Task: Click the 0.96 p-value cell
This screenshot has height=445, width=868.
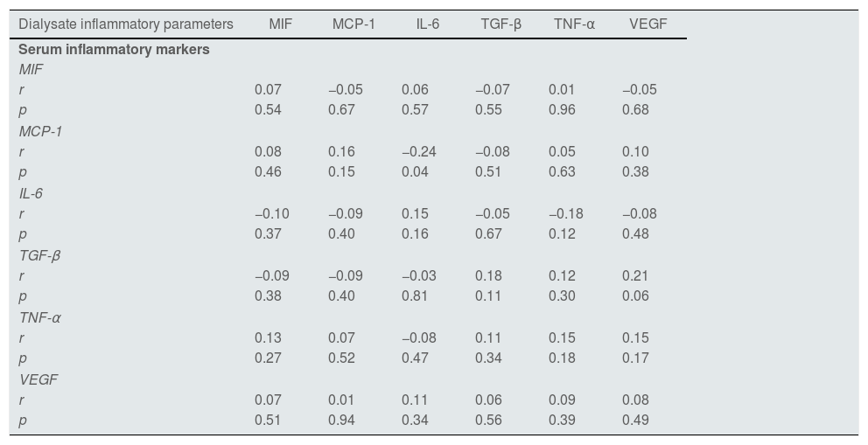Action: pyautogui.click(x=562, y=110)
